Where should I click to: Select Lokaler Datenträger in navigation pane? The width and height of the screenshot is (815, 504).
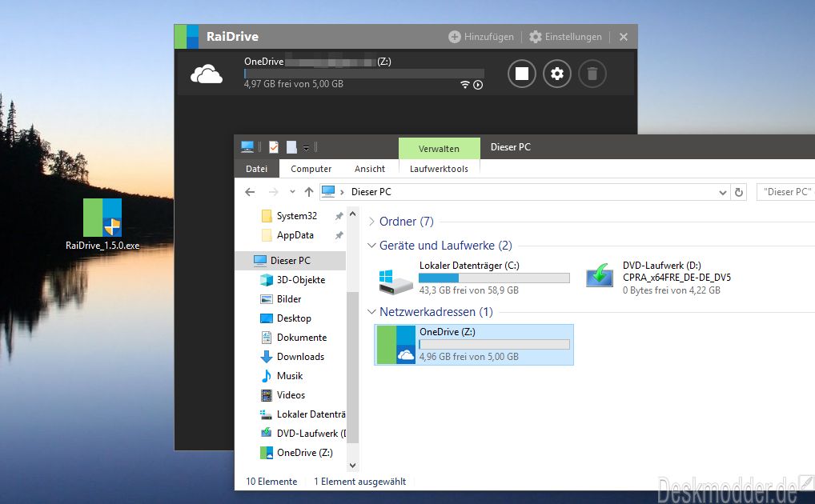[x=303, y=414]
